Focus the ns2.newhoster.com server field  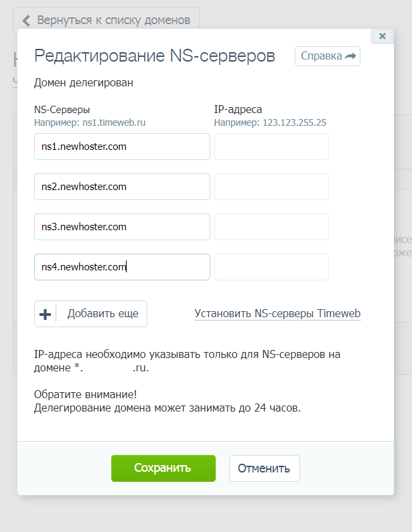tap(123, 187)
